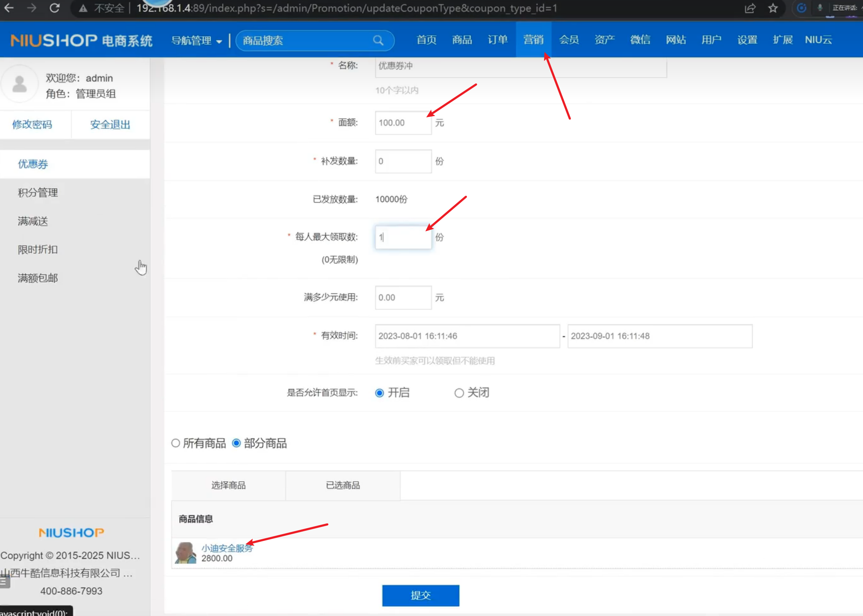Click the not-secure warning icon
Image resolution: width=863 pixels, height=616 pixels.
coord(83,8)
